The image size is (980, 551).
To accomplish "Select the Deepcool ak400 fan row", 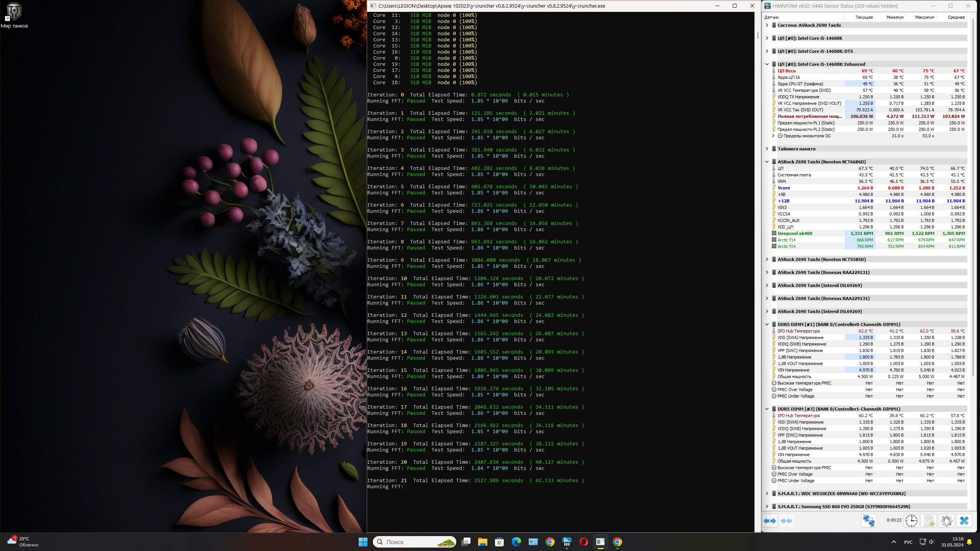I will point(795,233).
